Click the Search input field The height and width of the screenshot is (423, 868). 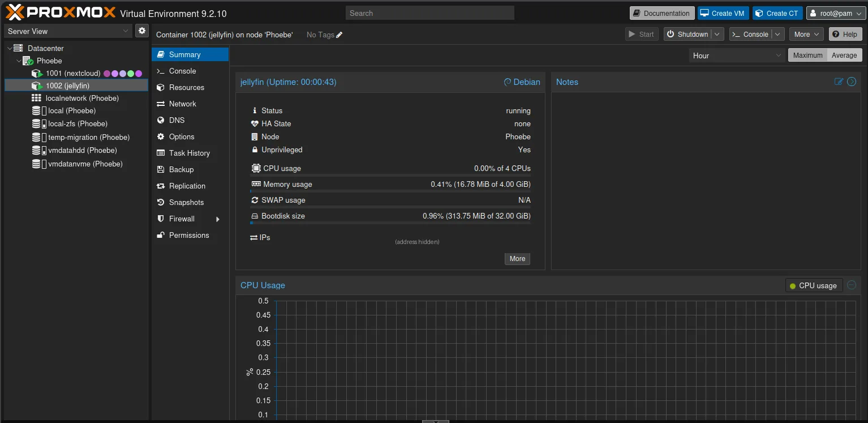coord(430,13)
